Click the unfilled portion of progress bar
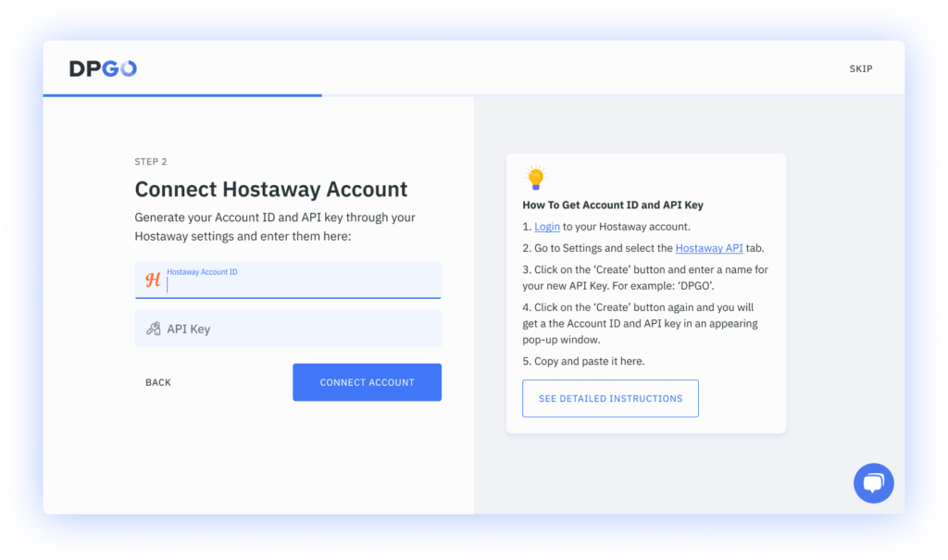The image size is (948, 560). coord(613,95)
